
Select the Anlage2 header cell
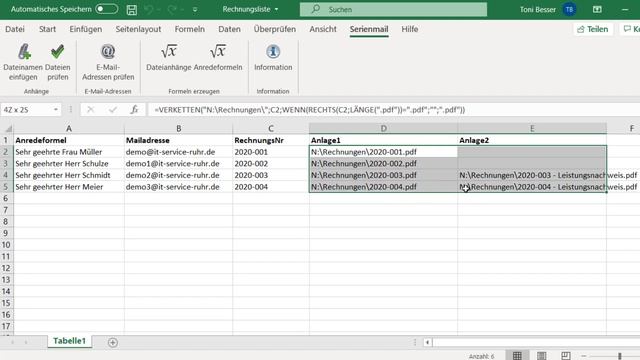click(532, 140)
